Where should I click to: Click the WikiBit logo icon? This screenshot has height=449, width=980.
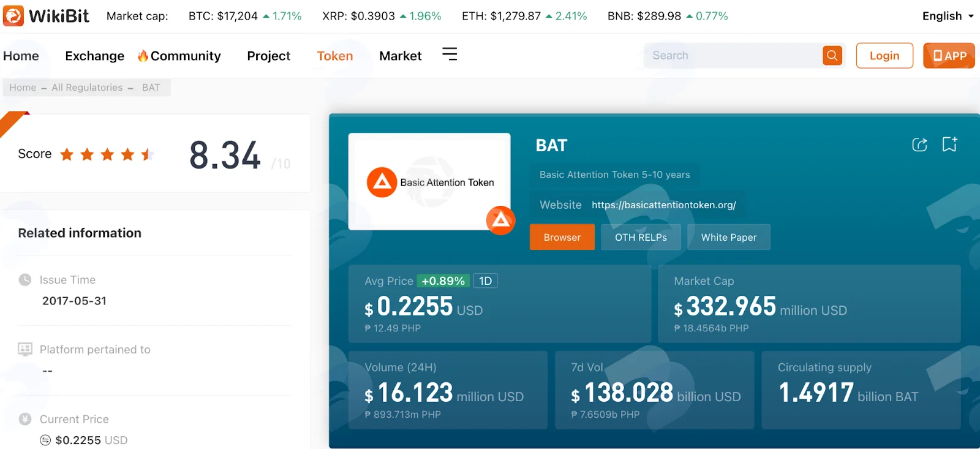click(x=13, y=15)
